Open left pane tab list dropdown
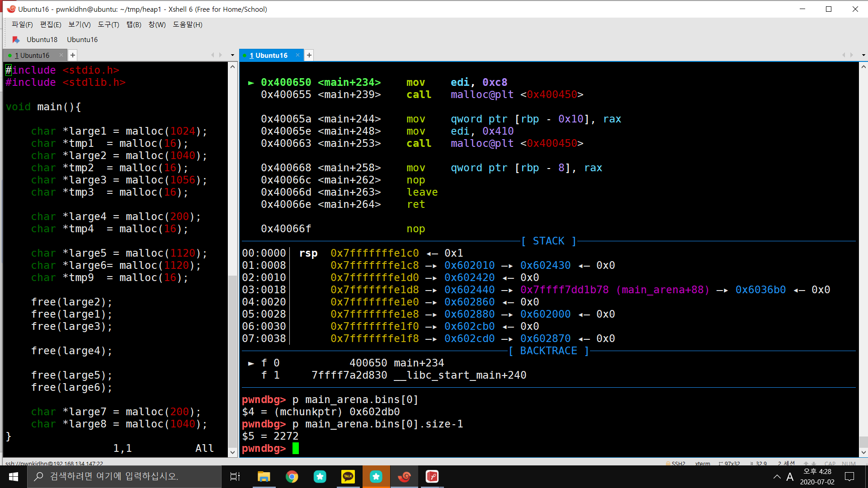The height and width of the screenshot is (488, 868). [233, 55]
